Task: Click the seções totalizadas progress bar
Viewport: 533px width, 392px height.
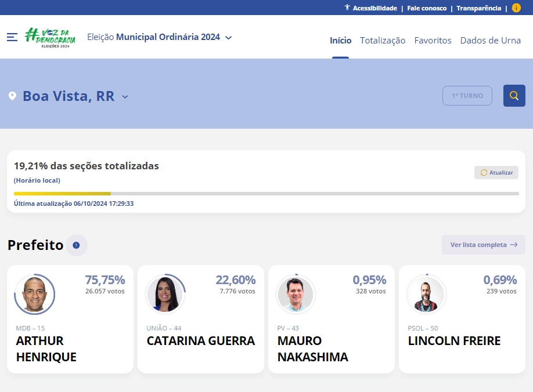Action: [x=266, y=193]
